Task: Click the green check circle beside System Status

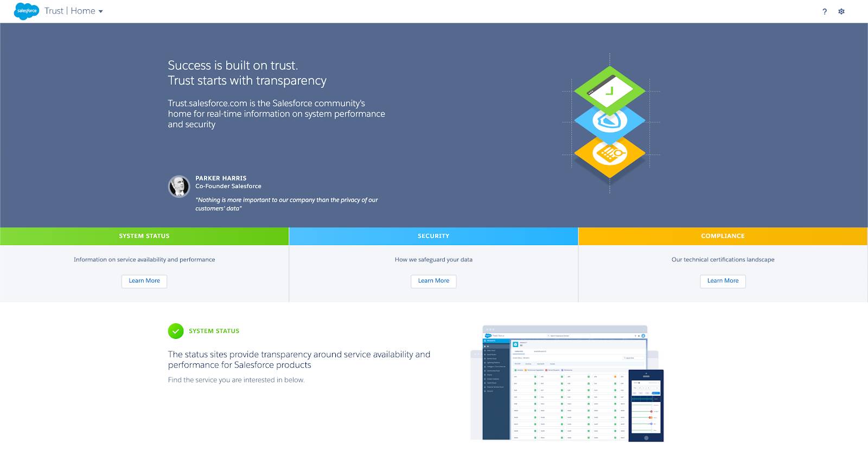Action: click(x=176, y=331)
